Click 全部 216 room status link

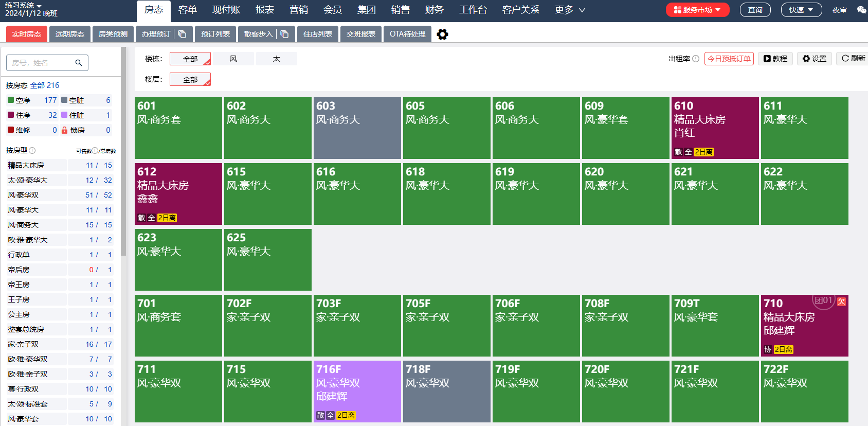coord(45,85)
